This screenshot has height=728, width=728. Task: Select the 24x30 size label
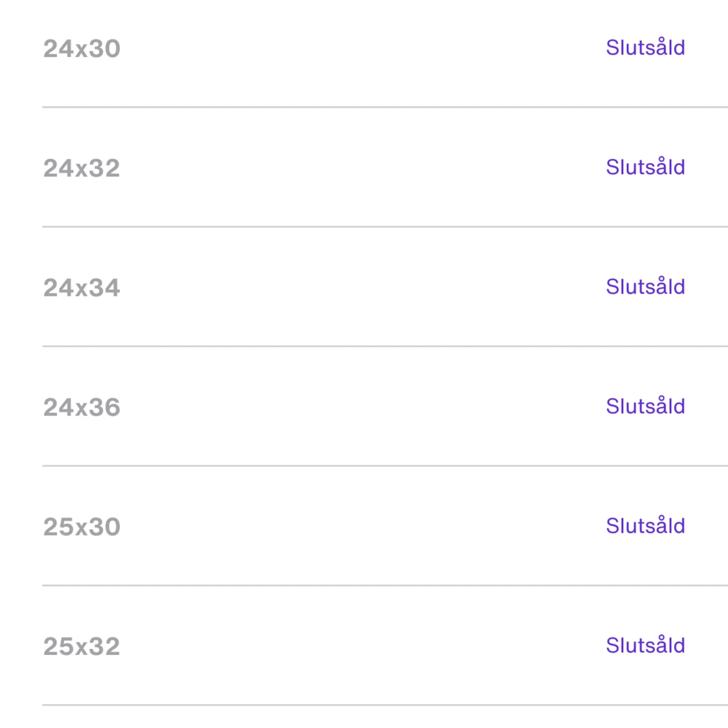click(82, 49)
